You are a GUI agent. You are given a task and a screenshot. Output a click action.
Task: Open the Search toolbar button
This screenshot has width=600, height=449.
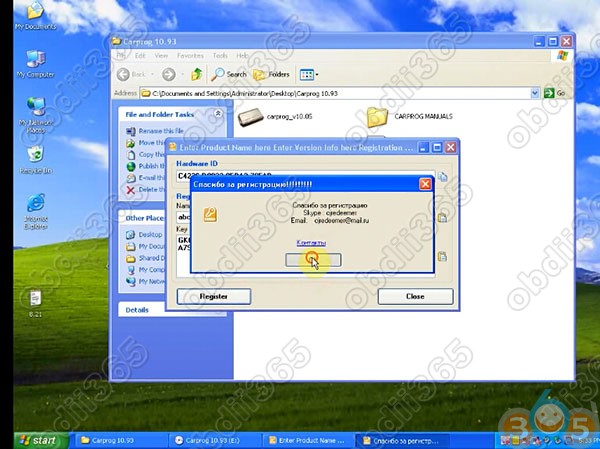click(229, 74)
